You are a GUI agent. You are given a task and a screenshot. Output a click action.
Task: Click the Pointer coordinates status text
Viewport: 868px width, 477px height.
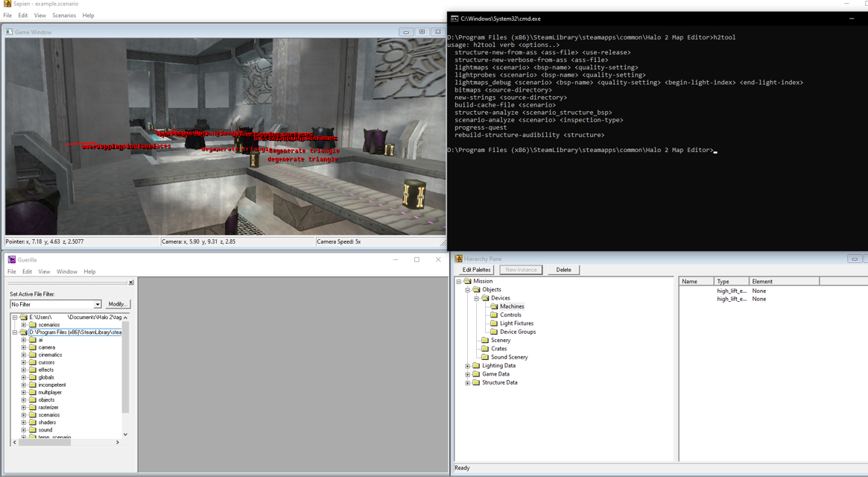pos(45,241)
